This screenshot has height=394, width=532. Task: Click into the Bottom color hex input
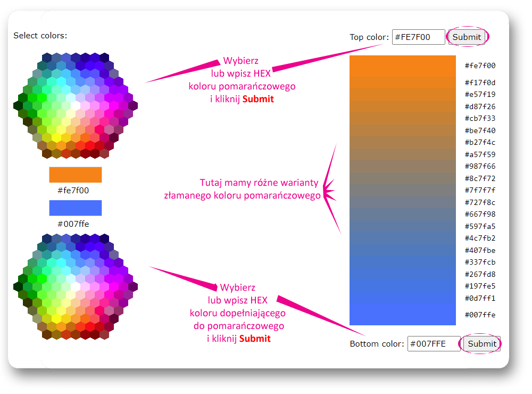(434, 344)
